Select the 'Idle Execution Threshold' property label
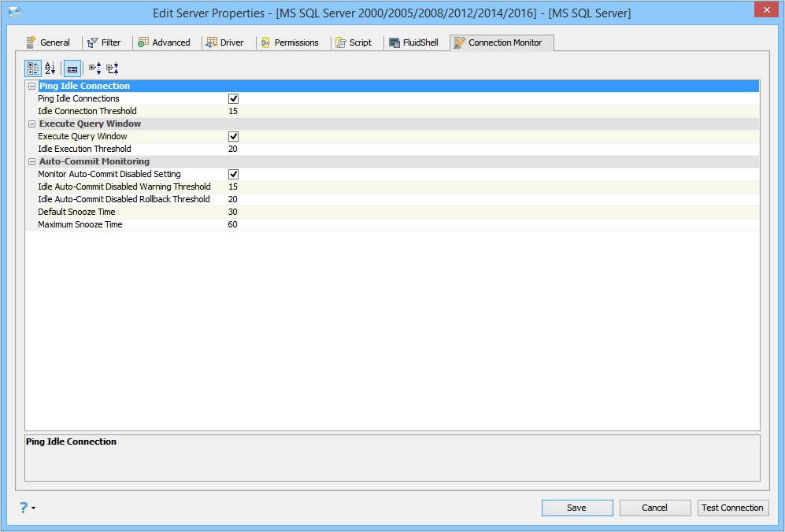Screen dimensions: 785x532 pos(84,149)
